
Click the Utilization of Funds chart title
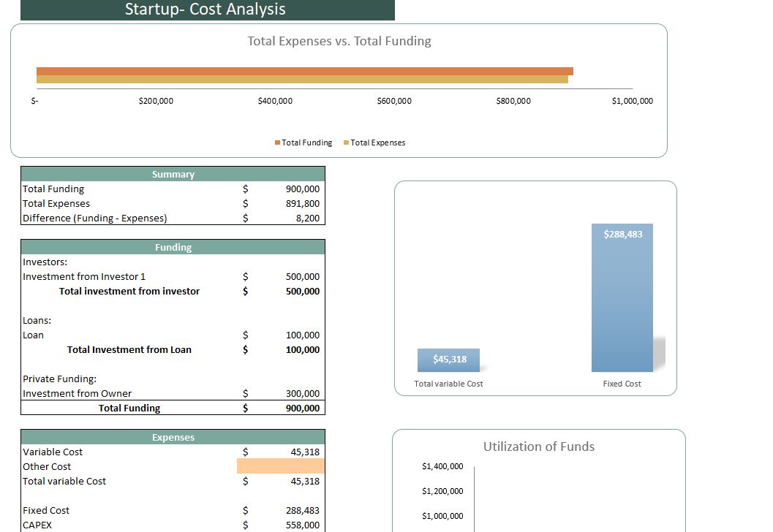(x=539, y=446)
